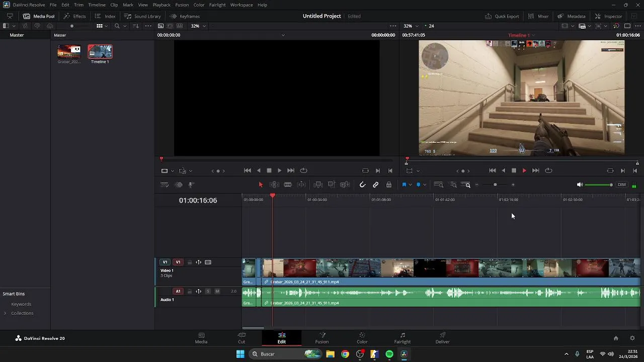
Task: Open the Inspector panel
Action: pos(608,16)
